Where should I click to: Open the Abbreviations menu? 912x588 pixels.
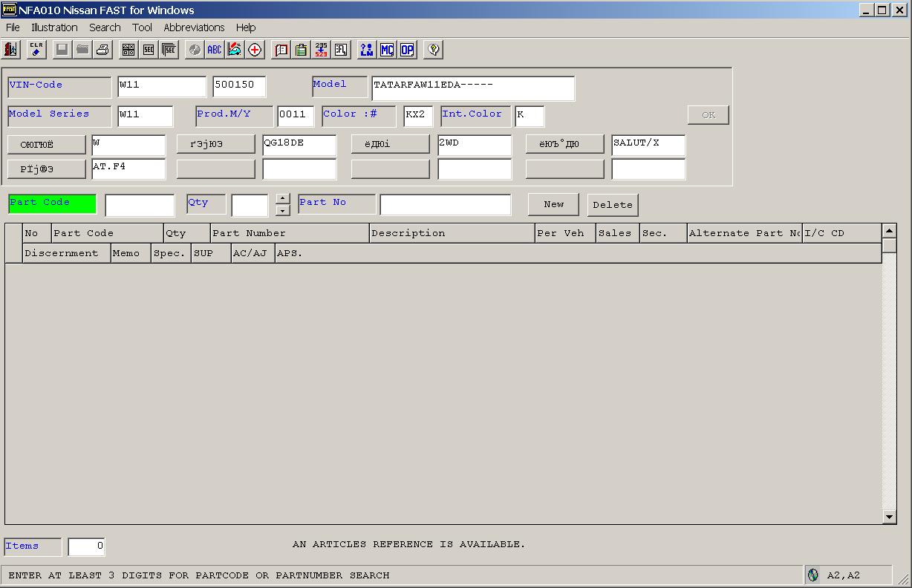194,27
